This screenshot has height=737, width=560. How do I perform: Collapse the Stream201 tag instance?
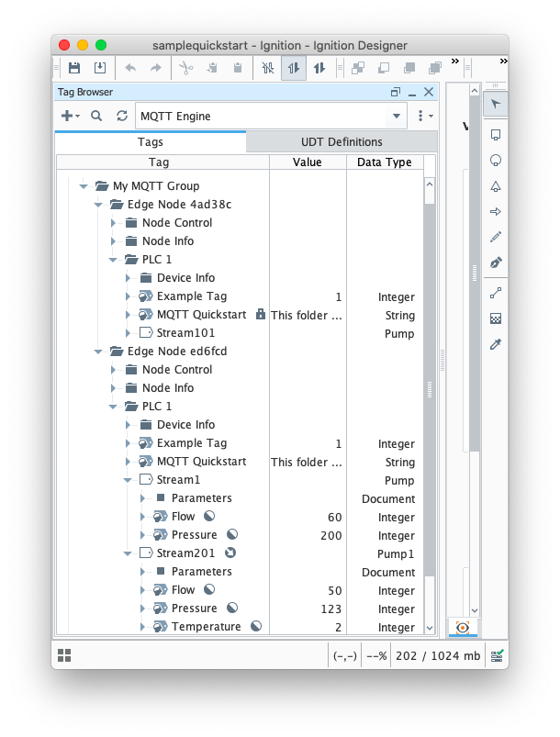[x=127, y=553]
